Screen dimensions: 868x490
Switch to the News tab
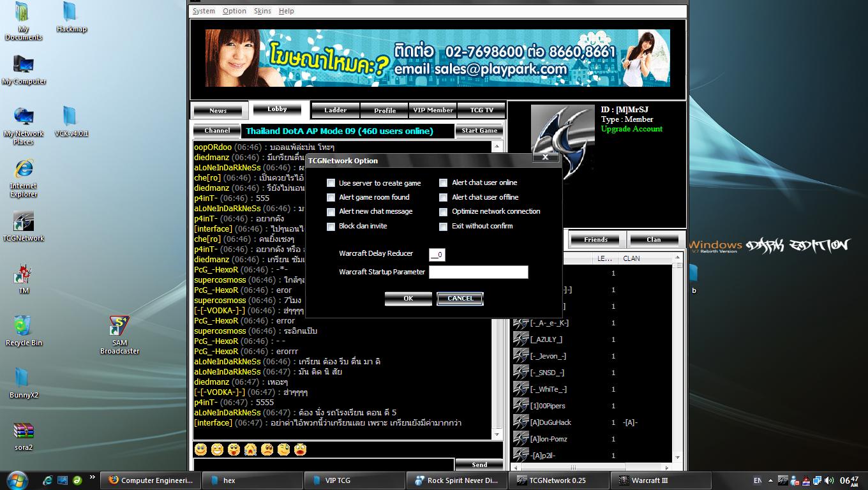[x=218, y=110]
